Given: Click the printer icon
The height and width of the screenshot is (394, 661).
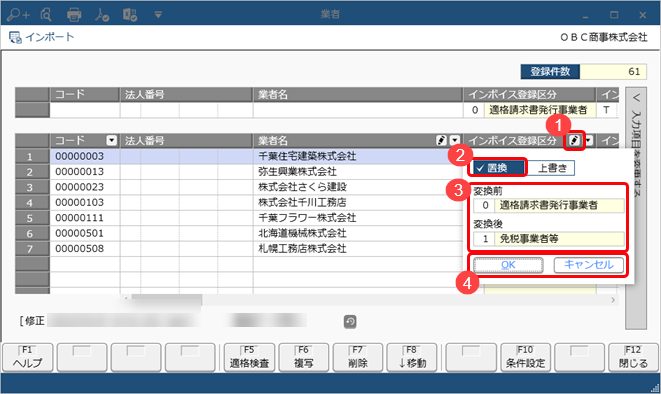Looking at the screenshot, I should point(74,15).
